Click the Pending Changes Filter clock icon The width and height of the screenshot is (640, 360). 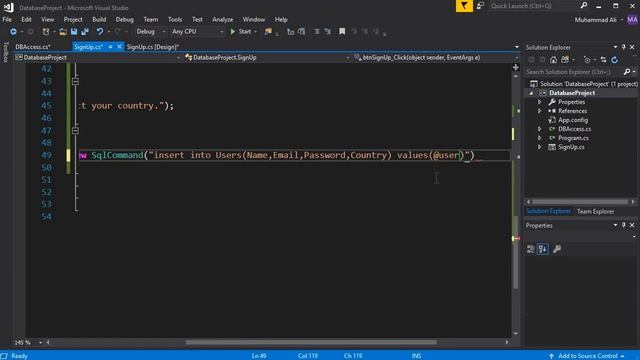587,60
